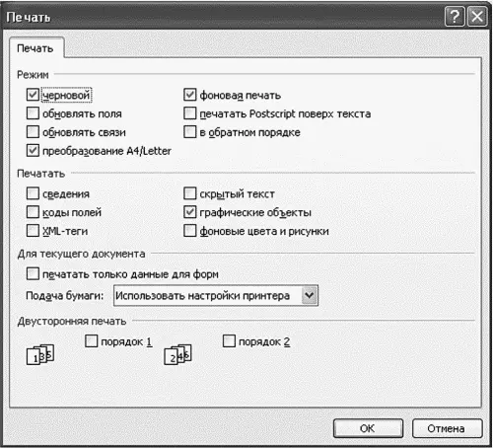Disable преобразование A4/Letter checkbox
The image size is (493, 448).
(x=33, y=151)
